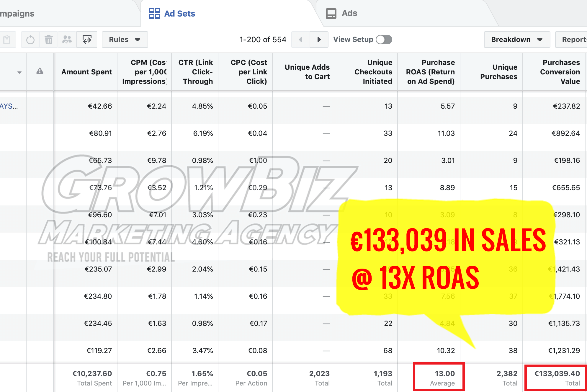Switch to the Ads tab
The width and height of the screenshot is (587, 392).
coord(349,13)
